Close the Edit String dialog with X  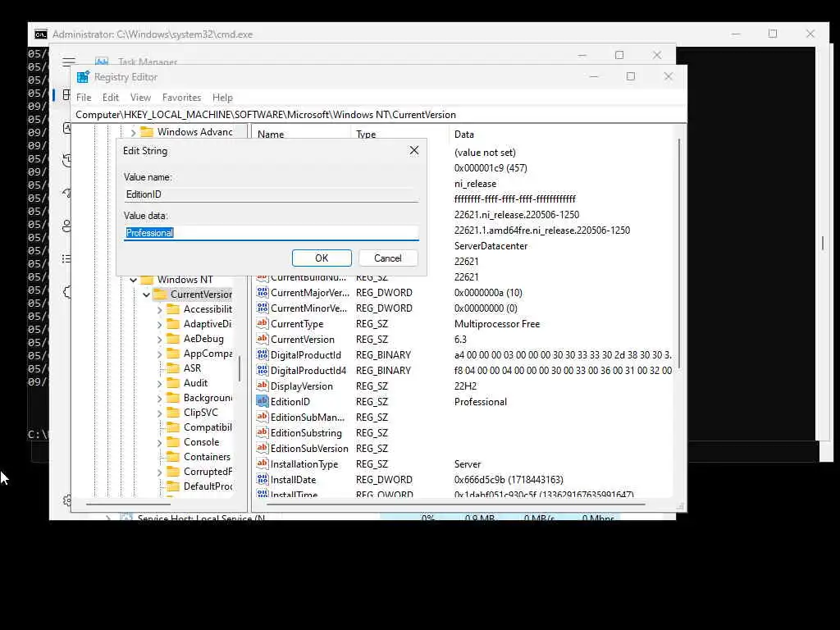click(x=414, y=151)
